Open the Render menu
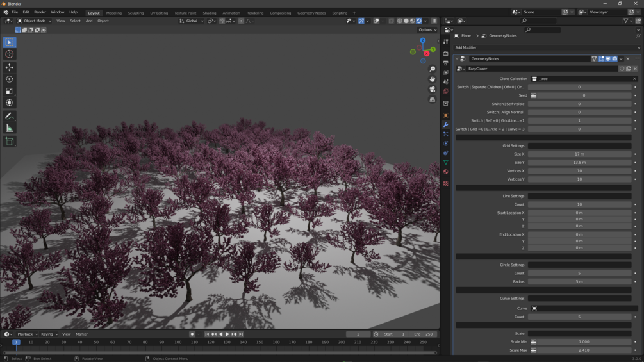 pyautogui.click(x=40, y=12)
